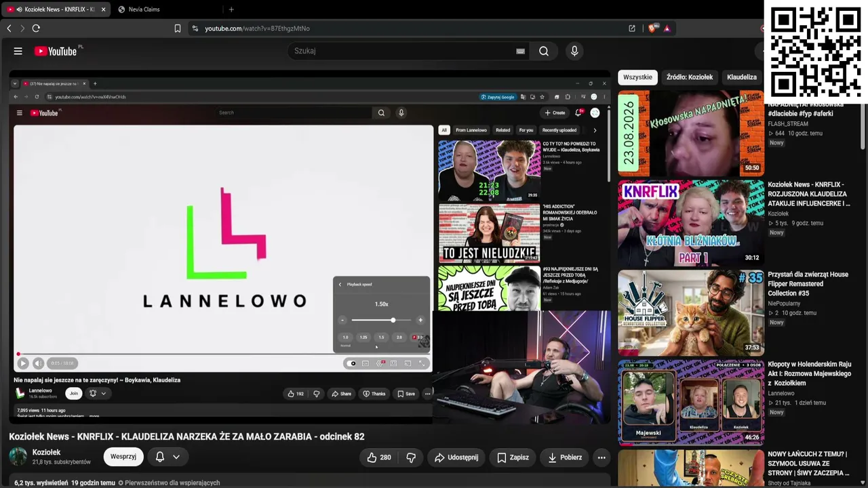The image size is (868, 488).
Task: Reload the YouTube page
Action: [x=36, y=28]
